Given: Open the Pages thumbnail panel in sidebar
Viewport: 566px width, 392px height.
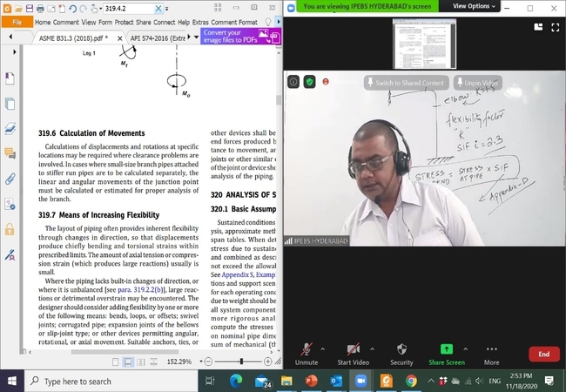Looking at the screenshot, I should 10,104.
